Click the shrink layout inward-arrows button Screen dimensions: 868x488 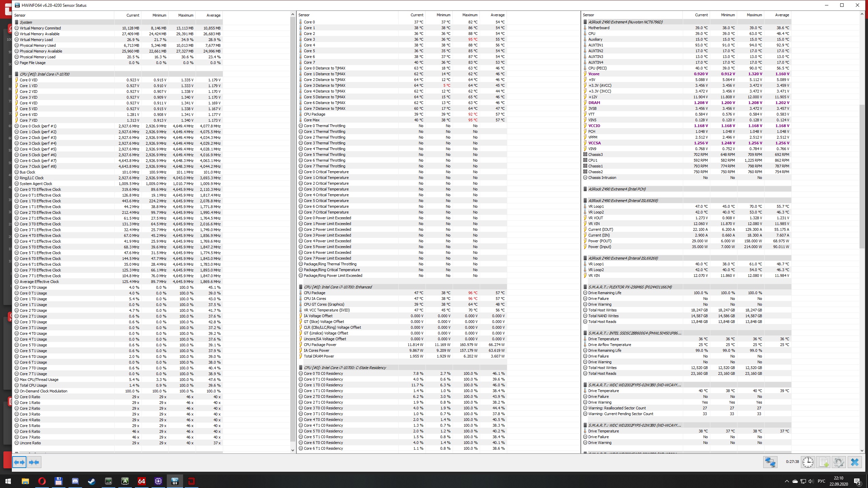[x=34, y=462]
